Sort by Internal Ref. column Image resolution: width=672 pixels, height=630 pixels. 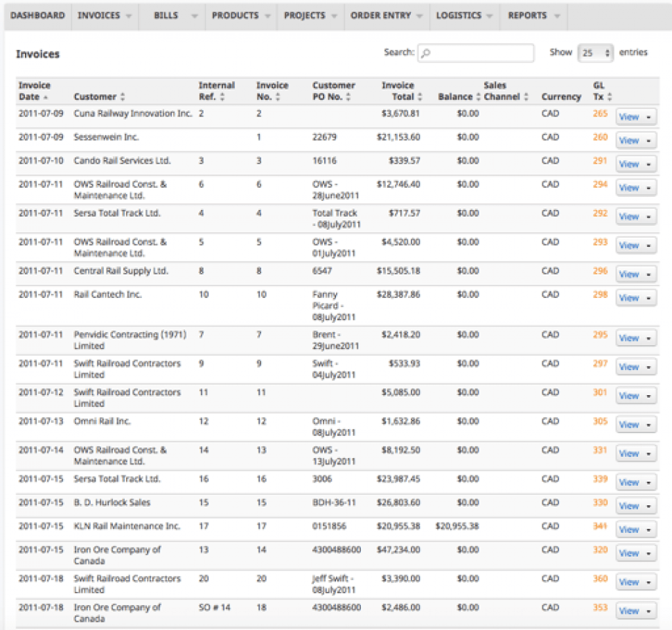(216, 91)
